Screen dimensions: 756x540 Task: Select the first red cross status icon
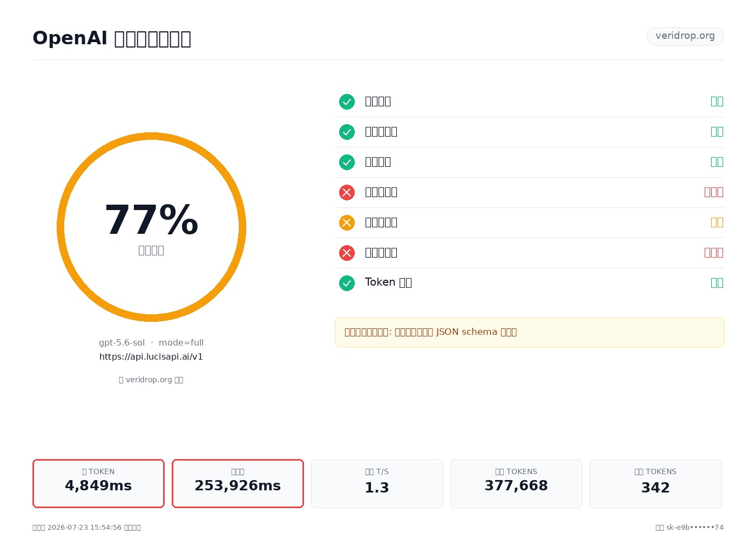[347, 192]
